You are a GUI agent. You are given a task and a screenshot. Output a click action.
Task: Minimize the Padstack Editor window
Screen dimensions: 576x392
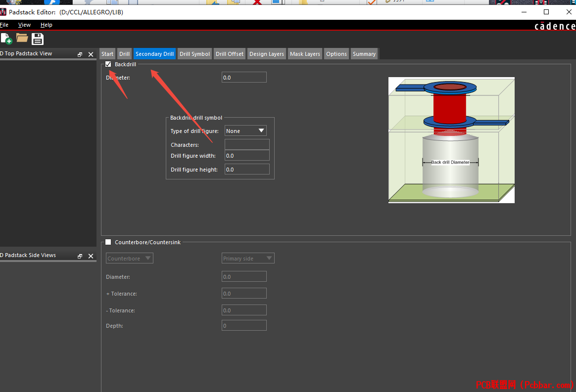pyautogui.click(x=524, y=12)
